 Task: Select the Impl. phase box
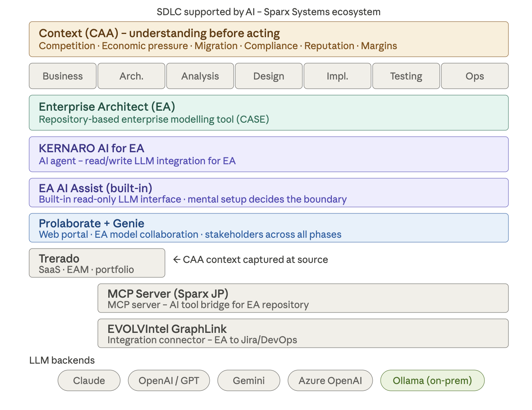point(337,76)
